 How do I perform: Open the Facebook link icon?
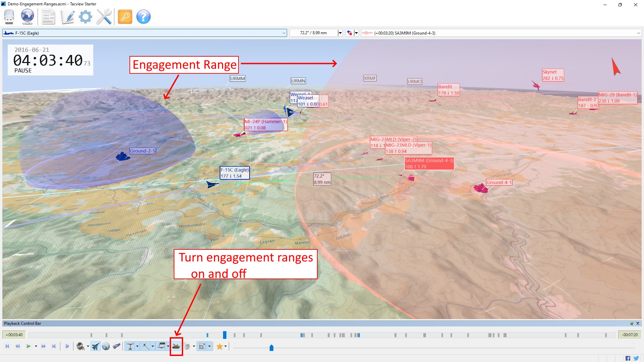point(628,358)
